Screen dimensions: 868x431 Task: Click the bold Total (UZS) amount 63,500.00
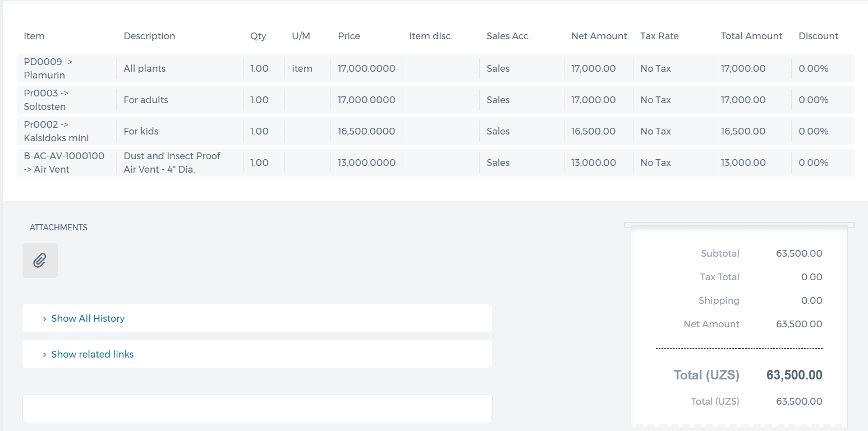(794, 375)
